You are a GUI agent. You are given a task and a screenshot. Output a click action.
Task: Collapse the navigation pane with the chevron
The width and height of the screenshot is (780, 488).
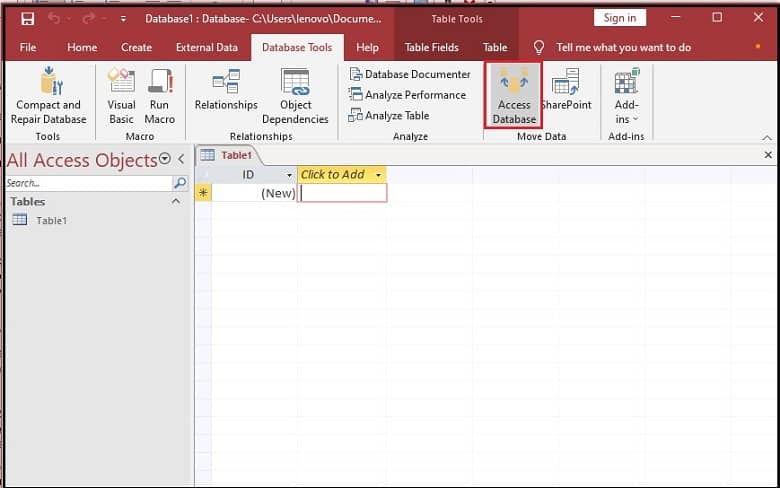click(182, 159)
